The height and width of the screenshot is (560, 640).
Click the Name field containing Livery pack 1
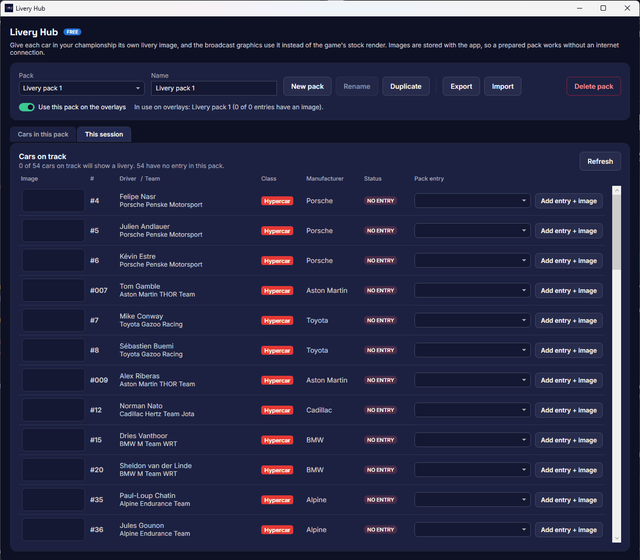[214, 88]
